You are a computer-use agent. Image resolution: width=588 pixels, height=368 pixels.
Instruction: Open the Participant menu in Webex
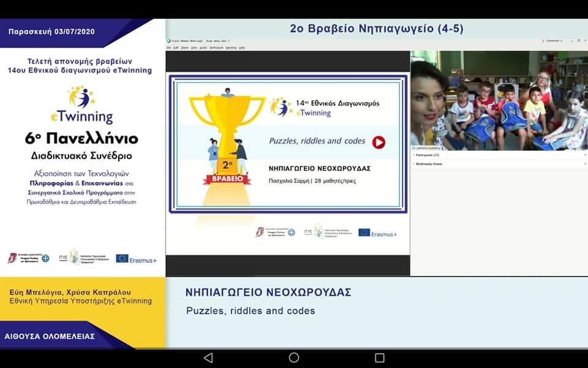(216, 48)
